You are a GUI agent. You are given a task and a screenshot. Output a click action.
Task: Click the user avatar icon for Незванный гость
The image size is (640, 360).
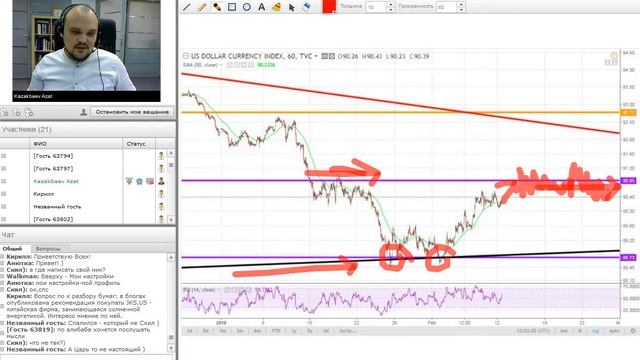(x=161, y=206)
